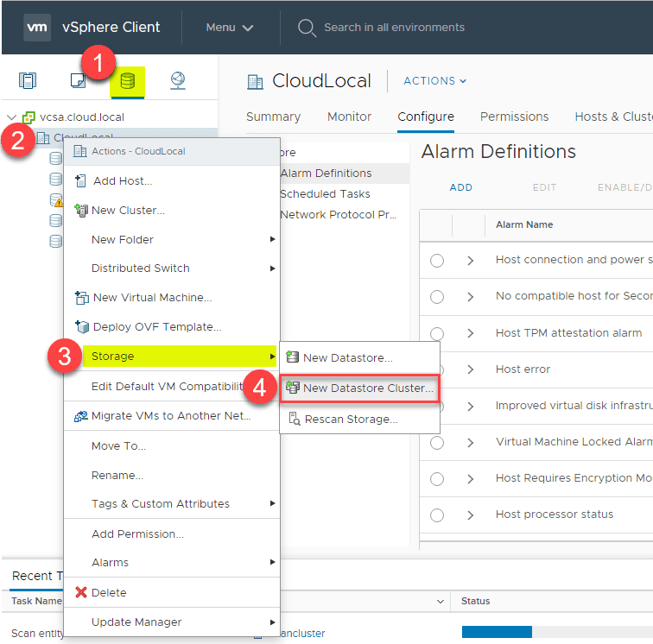653x644 pixels.
Task: Expand Improved virtual disk infrastructure row
Action: click(471, 406)
